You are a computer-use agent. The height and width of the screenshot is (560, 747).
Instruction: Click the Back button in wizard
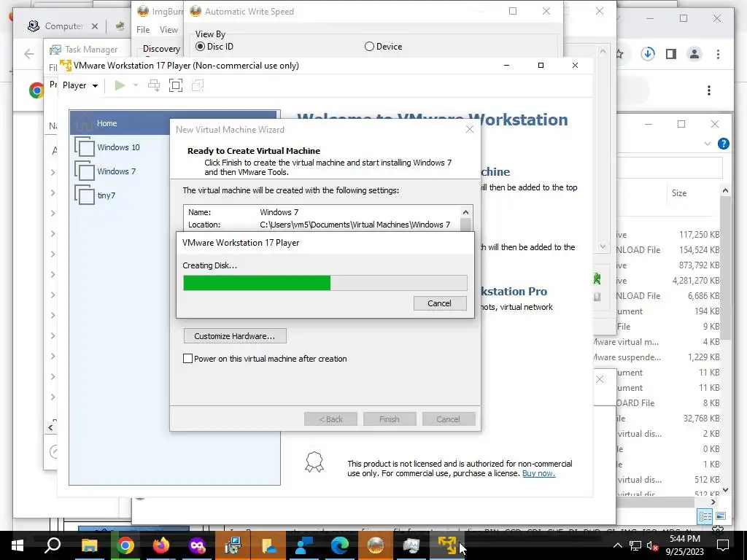coord(330,419)
